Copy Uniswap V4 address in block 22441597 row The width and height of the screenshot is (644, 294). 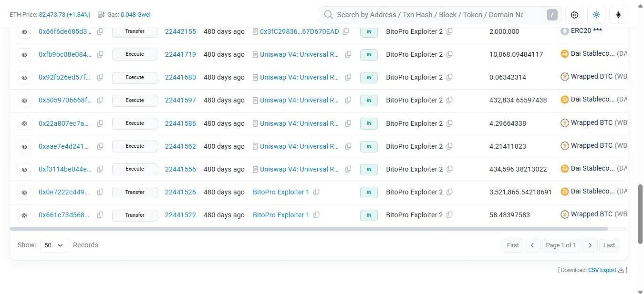[x=348, y=100]
